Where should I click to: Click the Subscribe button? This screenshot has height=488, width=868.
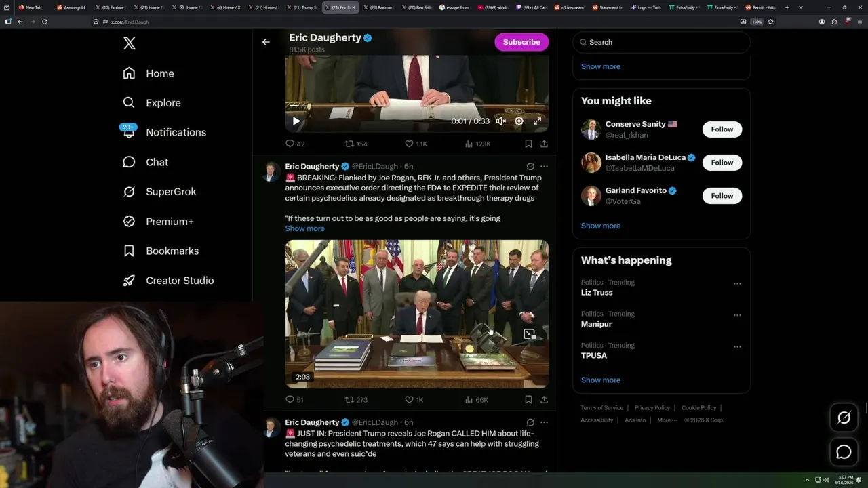coord(521,42)
